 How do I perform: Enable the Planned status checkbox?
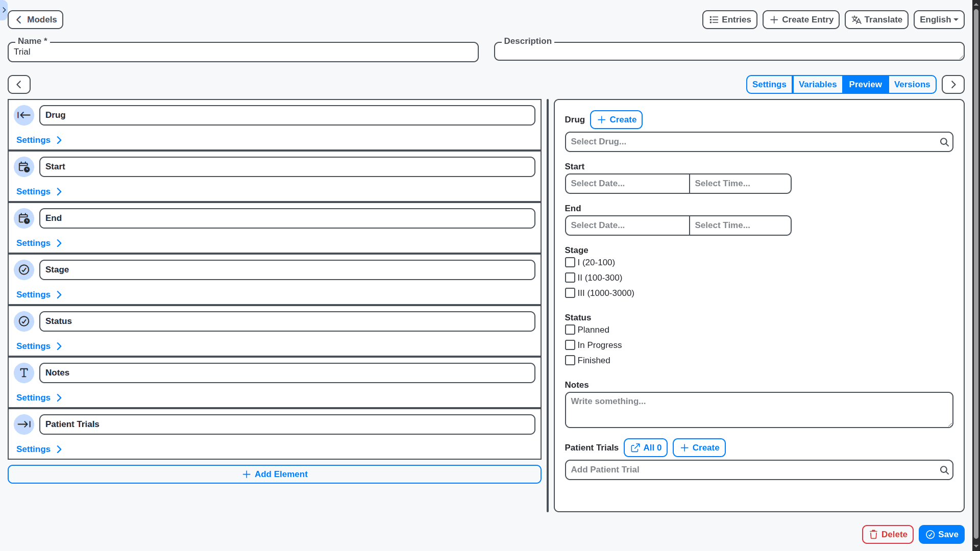(x=570, y=330)
